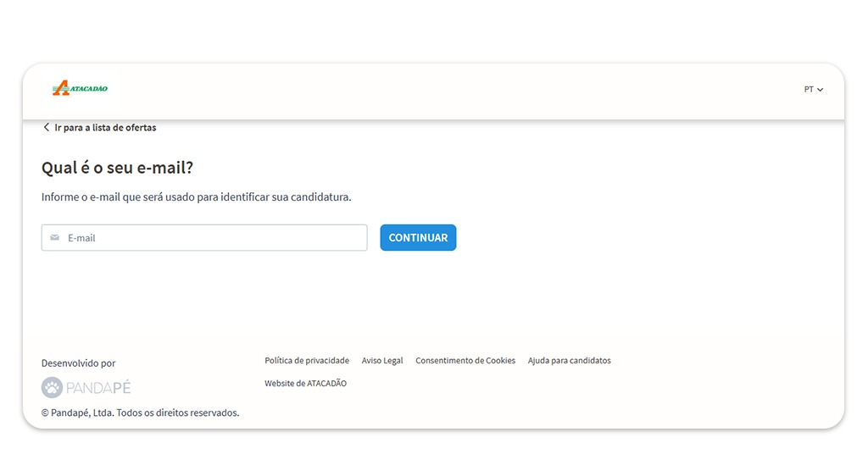Click the Atacadão logo in the header
This screenshot has width=868, height=454.
pos(81,88)
